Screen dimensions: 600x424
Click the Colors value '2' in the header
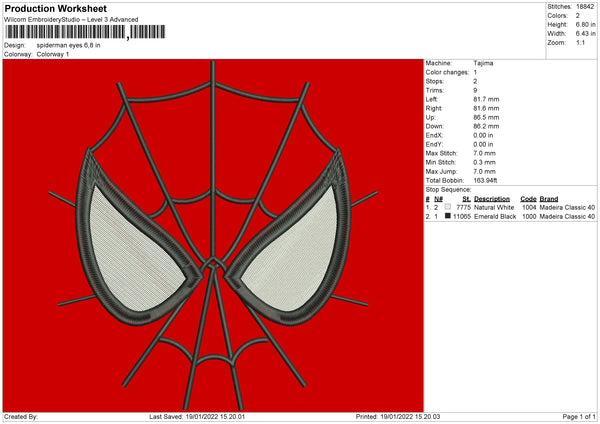578,16
